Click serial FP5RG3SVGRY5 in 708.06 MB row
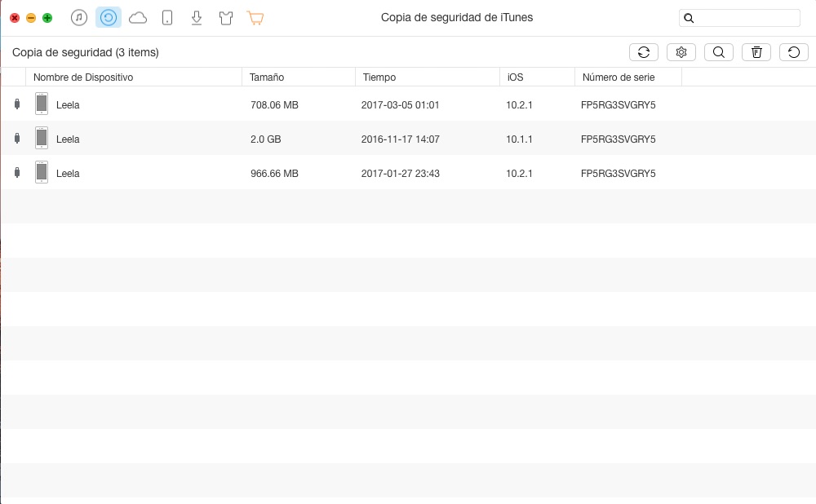The height and width of the screenshot is (504, 816). [x=619, y=105]
